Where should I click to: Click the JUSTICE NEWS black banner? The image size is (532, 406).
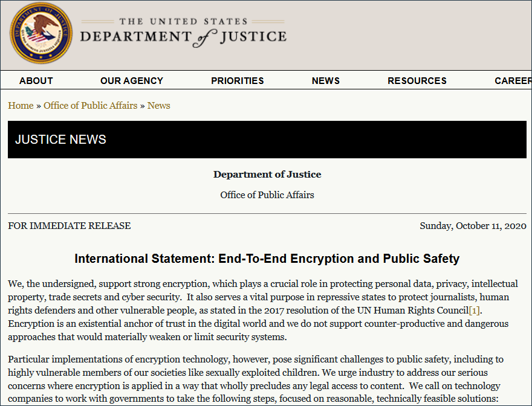pos(267,140)
